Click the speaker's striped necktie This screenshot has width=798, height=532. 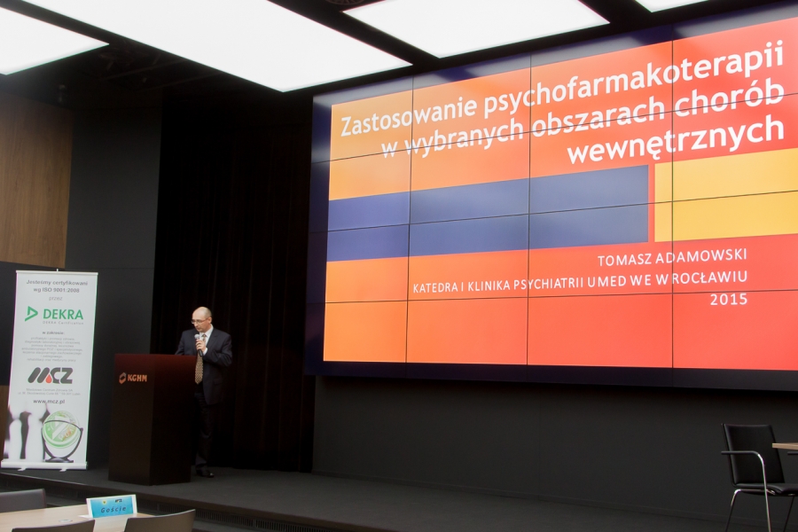[x=199, y=364]
